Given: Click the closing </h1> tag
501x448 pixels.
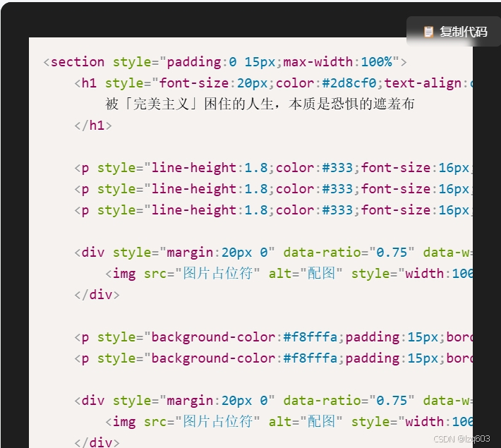Looking at the screenshot, I should [x=93, y=126].
